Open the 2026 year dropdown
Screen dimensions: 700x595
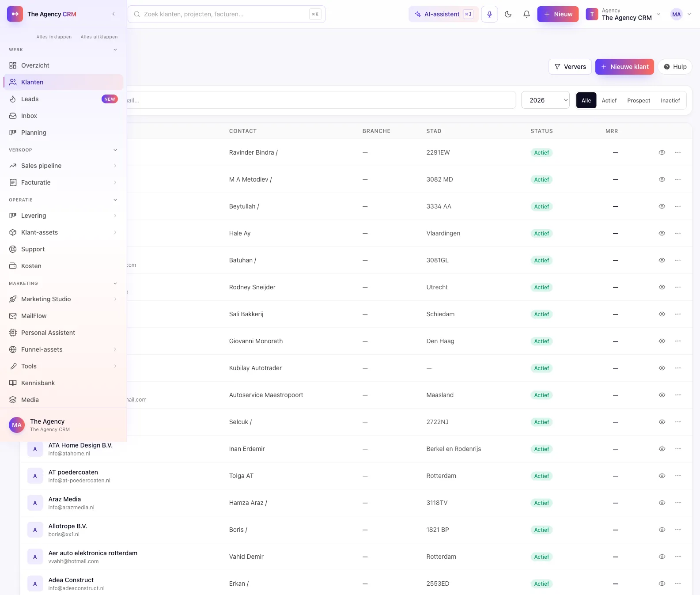tap(545, 100)
